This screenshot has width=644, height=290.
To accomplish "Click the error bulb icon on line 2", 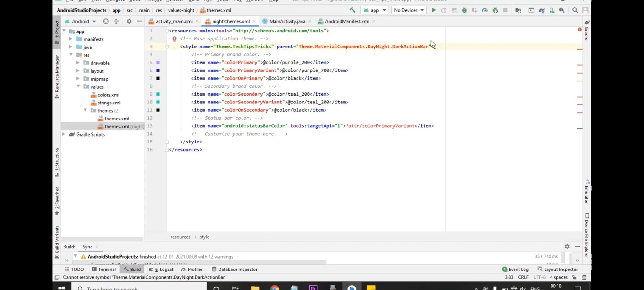I will pyautogui.click(x=175, y=39).
